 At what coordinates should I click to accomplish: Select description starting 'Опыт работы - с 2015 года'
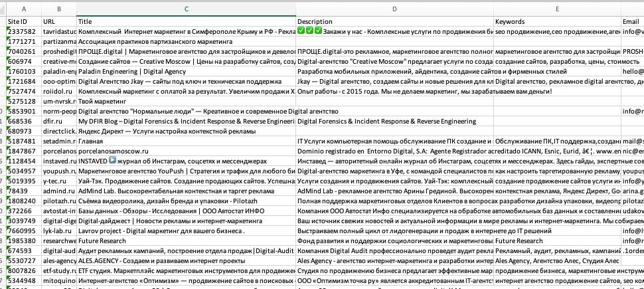[x=394, y=91]
